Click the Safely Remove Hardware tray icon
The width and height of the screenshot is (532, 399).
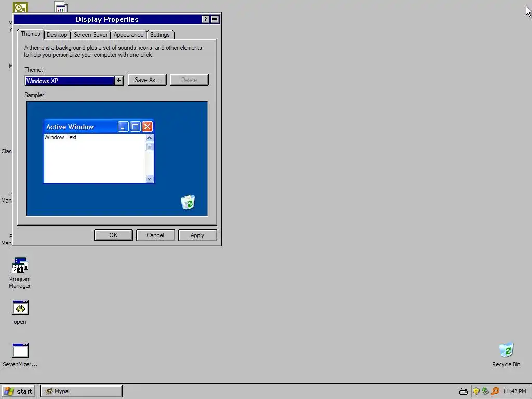[486, 391]
